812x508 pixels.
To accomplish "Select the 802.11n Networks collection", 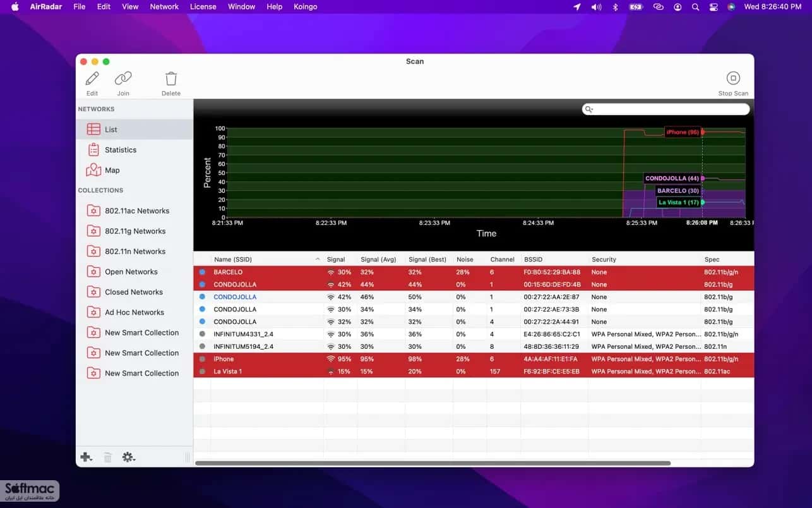I will [x=134, y=251].
